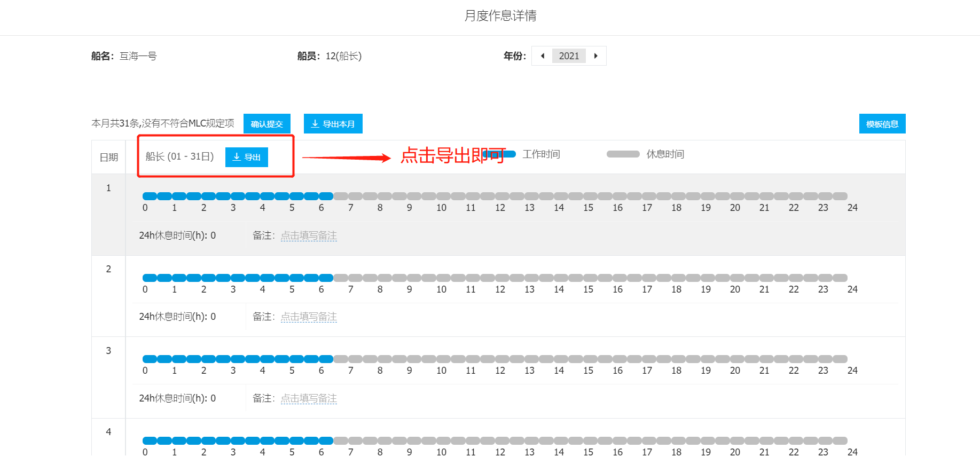Click the 休息时间 legend label
Screen dimensions: 980x472
pos(665,154)
